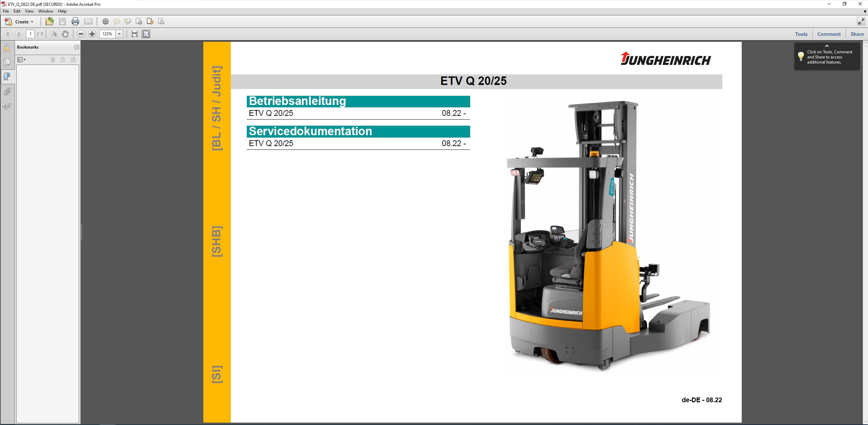
Task: Toggle the Bookmarks panel tab
Action: (7, 77)
